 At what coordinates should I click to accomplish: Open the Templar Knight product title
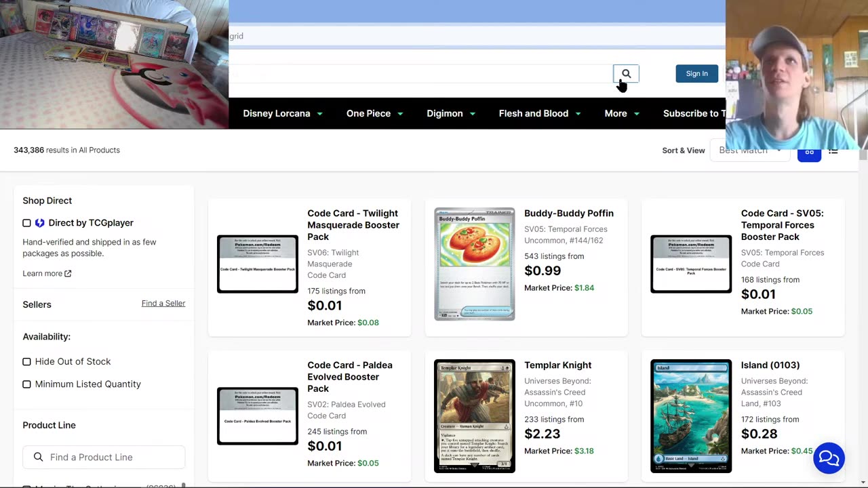(x=558, y=365)
